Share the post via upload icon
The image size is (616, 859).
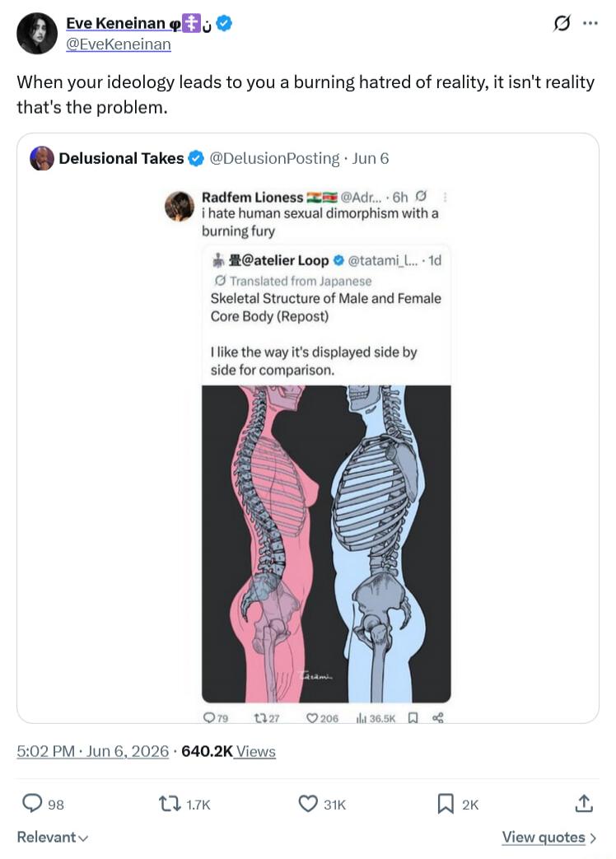[584, 803]
